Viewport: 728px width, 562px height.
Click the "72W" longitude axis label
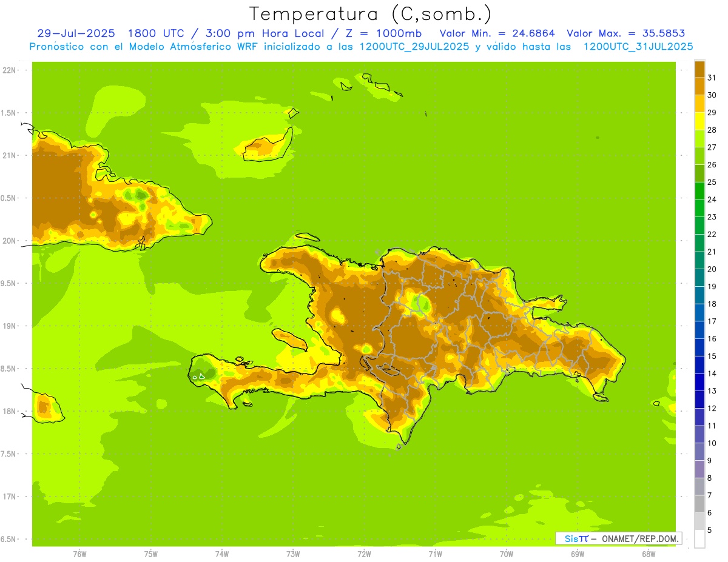[x=364, y=554]
